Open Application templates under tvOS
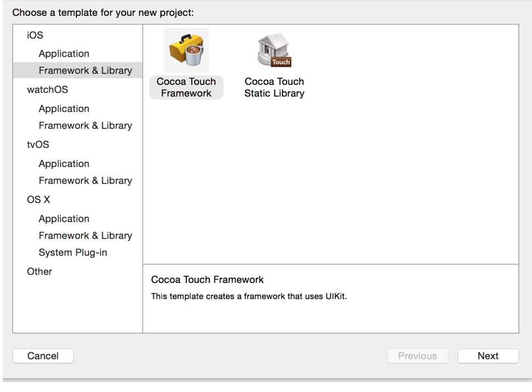Viewport: 532px width, 392px height. pos(64,164)
